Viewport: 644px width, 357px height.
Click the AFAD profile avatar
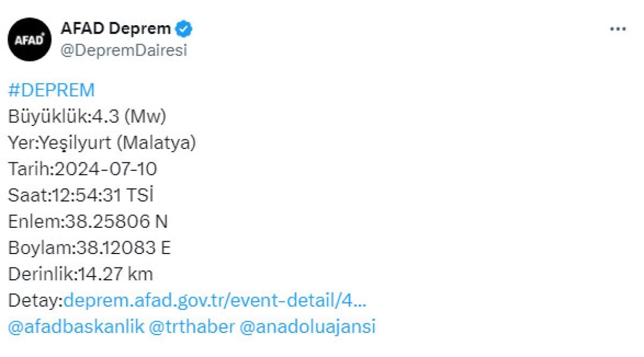click(30, 40)
